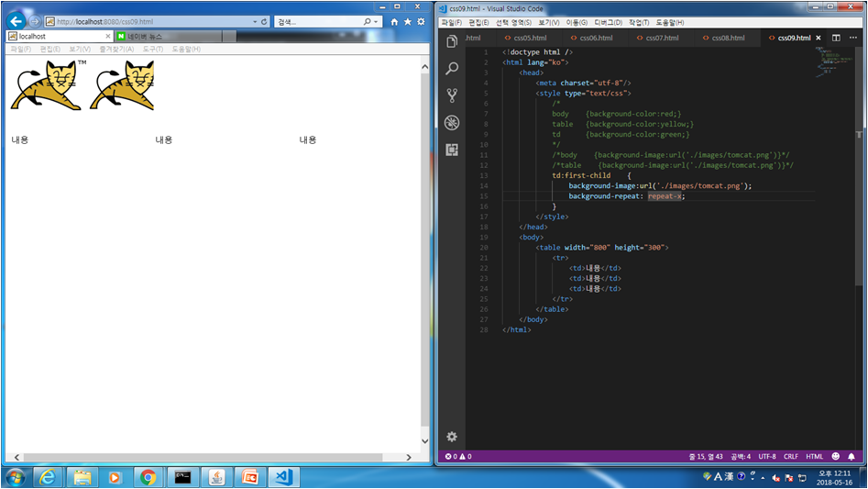This screenshot has width=868, height=489.
Task: Switch to the css06.html tab
Action: pyautogui.click(x=596, y=38)
